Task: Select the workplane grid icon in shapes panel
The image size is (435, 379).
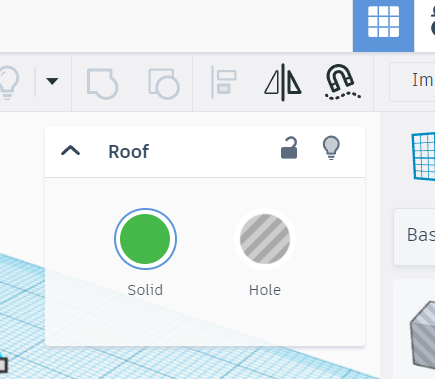Action: [423, 156]
